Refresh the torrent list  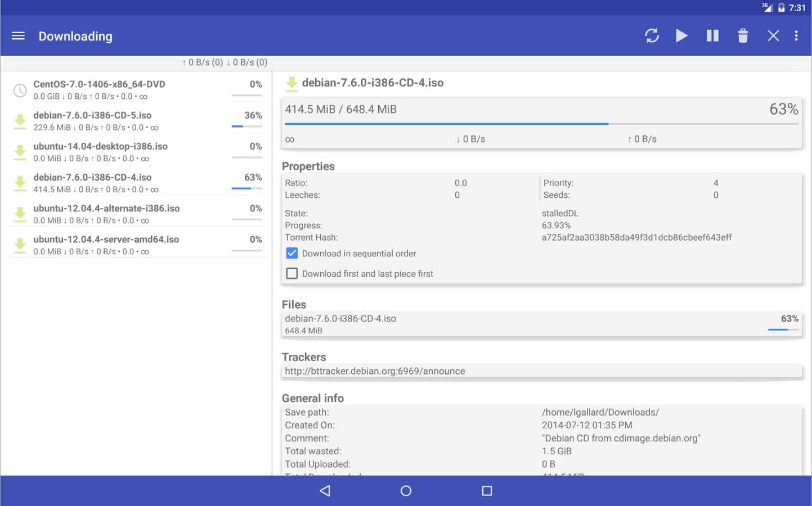coord(652,36)
